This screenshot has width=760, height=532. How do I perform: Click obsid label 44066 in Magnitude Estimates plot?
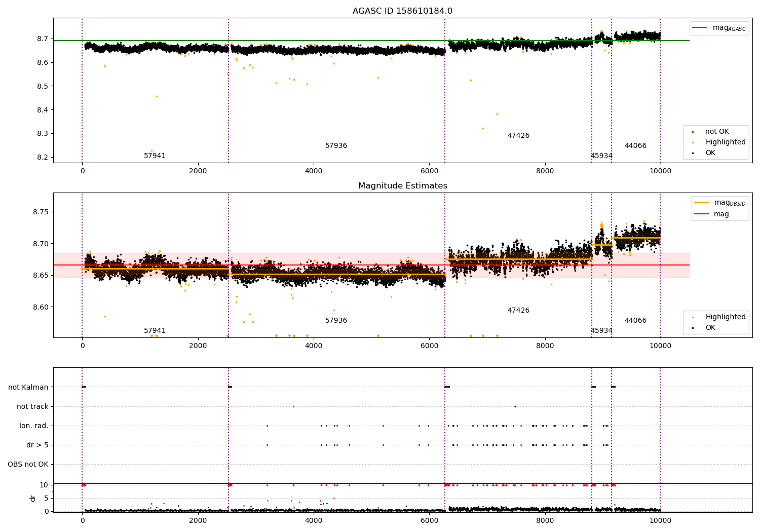[x=635, y=321]
